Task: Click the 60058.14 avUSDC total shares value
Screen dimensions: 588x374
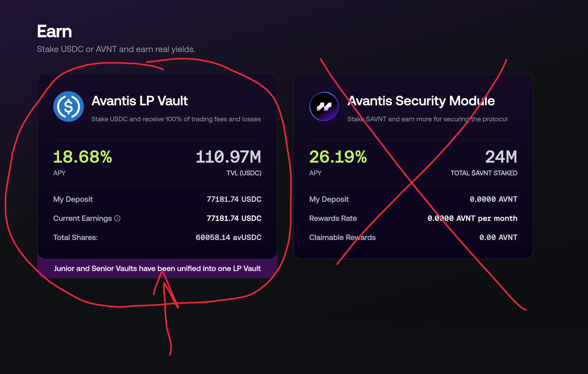Action: [228, 237]
